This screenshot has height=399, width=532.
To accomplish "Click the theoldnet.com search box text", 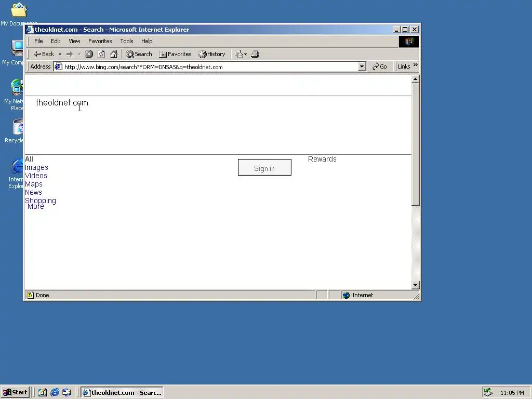I will click(x=62, y=102).
